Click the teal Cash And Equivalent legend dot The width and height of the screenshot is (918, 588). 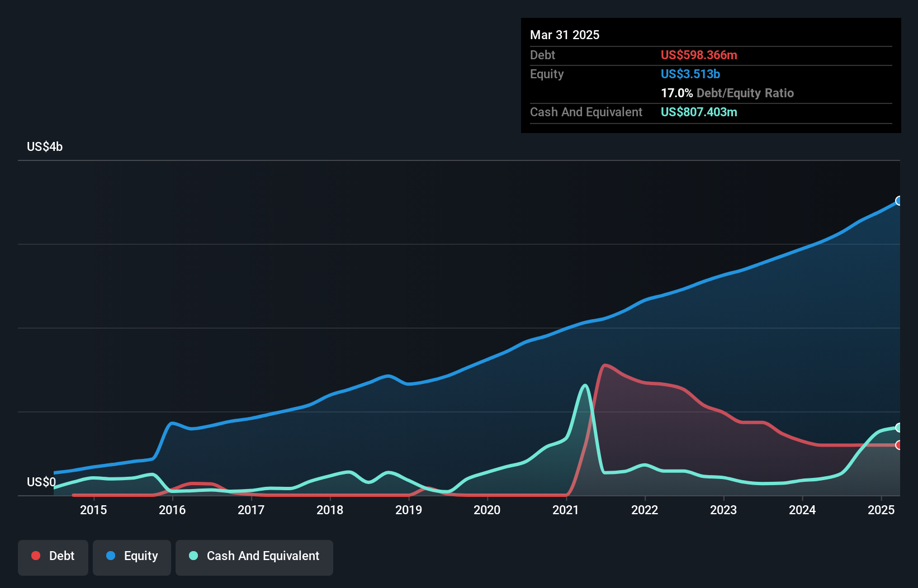pyautogui.click(x=193, y=556)
